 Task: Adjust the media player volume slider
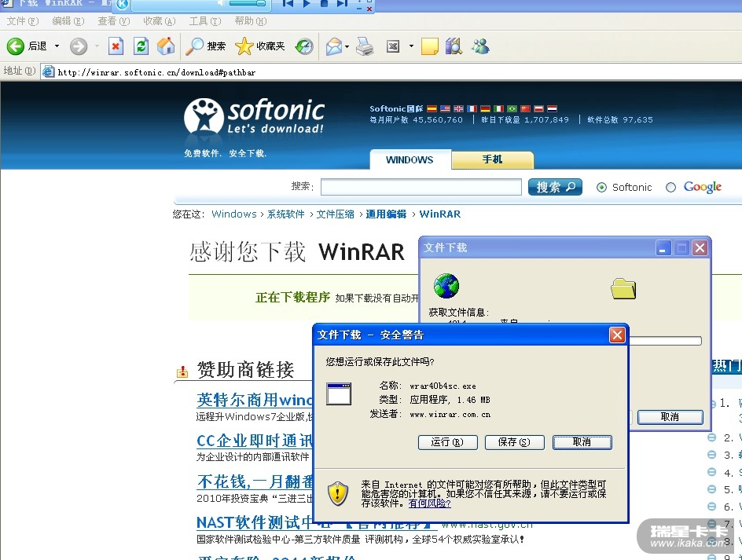[247, 3]
